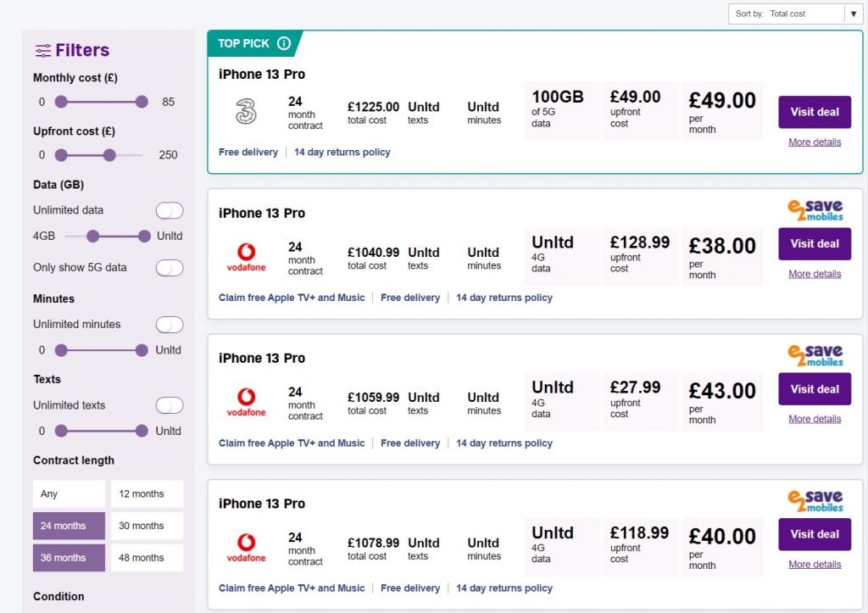Click the Monthly cost maximum slider handle
Image resolution: width=868 pixels, height=613 pixels.
coord(142,102)
